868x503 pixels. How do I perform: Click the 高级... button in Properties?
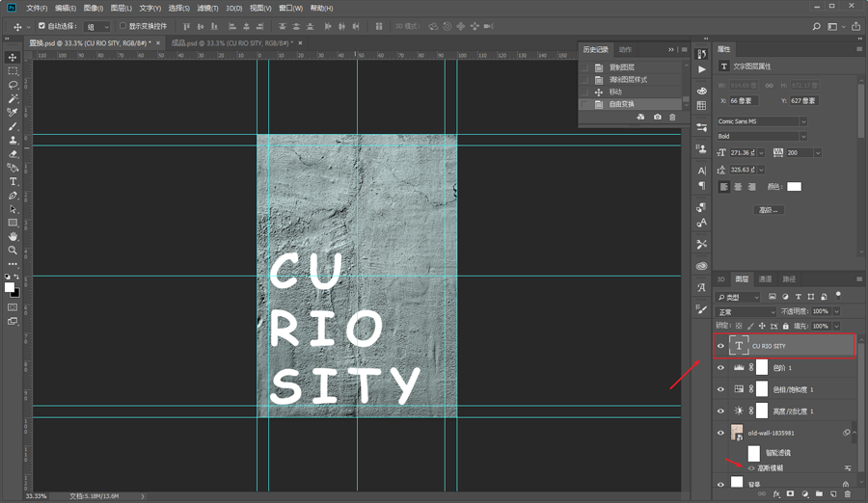768,209
